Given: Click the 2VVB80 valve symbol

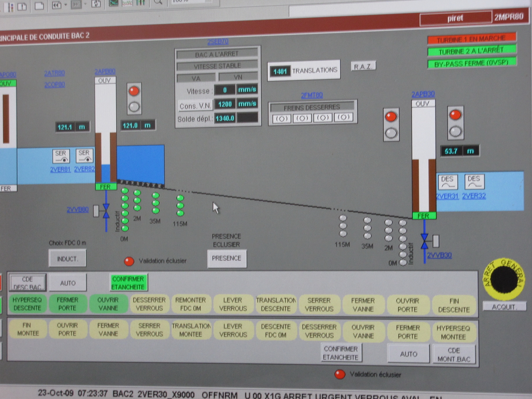Looking at the screenshot, I should (x=106, y=211).
